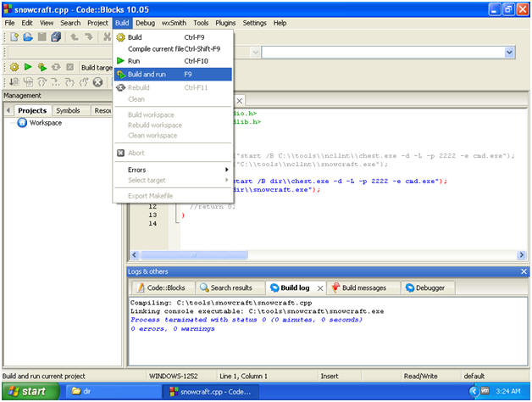Switch to the Search results tab

coord(227,288)
